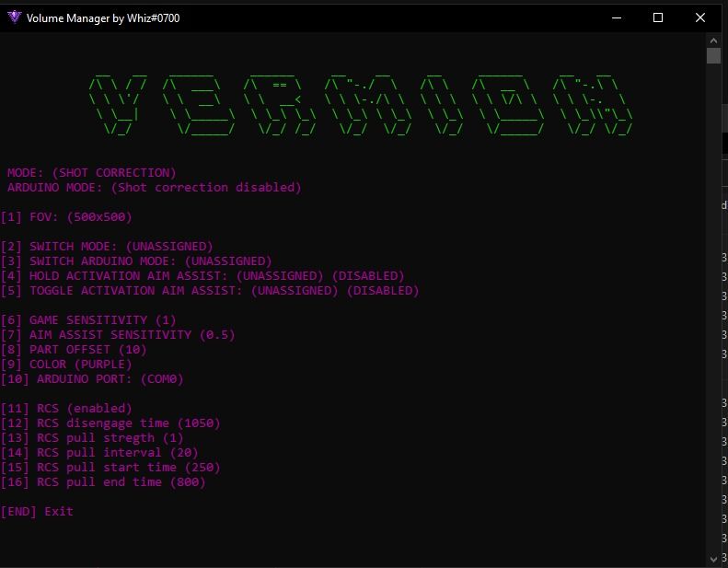728x568 pixels.
Task: Click the [6] GAME SENSITIVITY (1) entry
Action: click(88, 320)
